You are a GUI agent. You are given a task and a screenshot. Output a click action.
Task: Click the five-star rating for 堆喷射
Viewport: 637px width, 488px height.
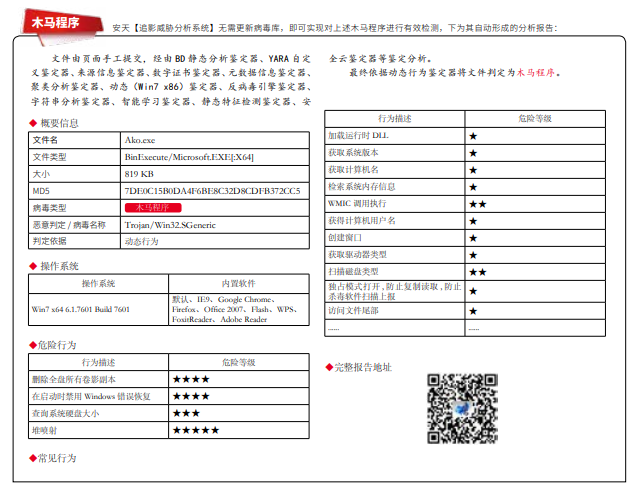pos(196,430)
